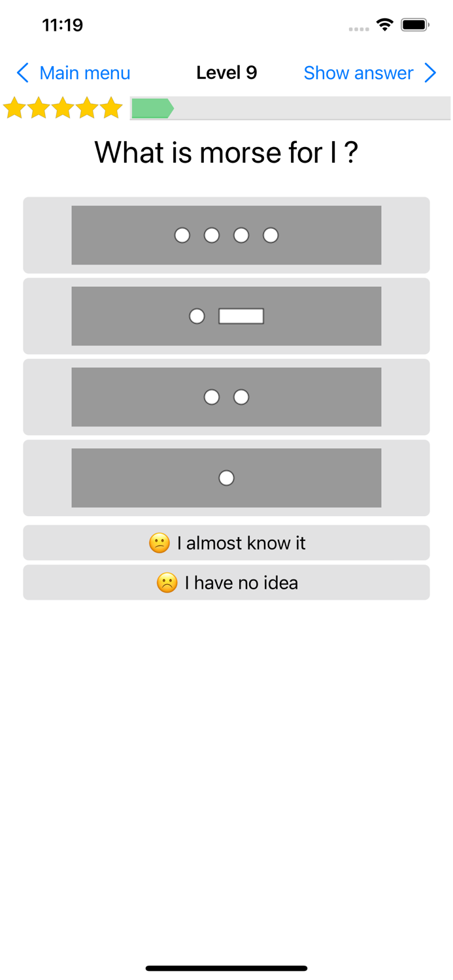Viewport: 453px width, 980px height.
Task: Select the two-dots morse answer option
Action: tap(226, 397)
